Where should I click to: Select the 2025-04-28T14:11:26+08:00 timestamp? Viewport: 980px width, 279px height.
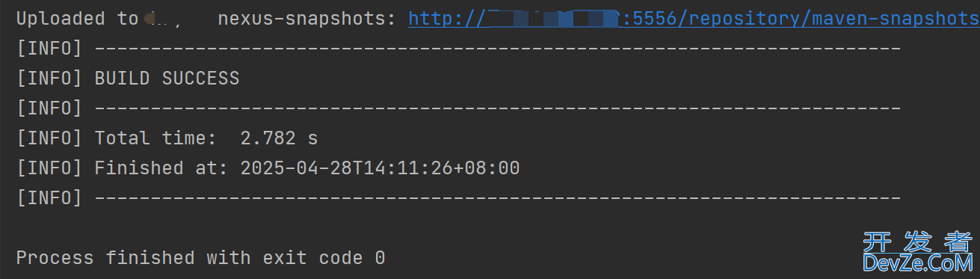coord(380,168)
